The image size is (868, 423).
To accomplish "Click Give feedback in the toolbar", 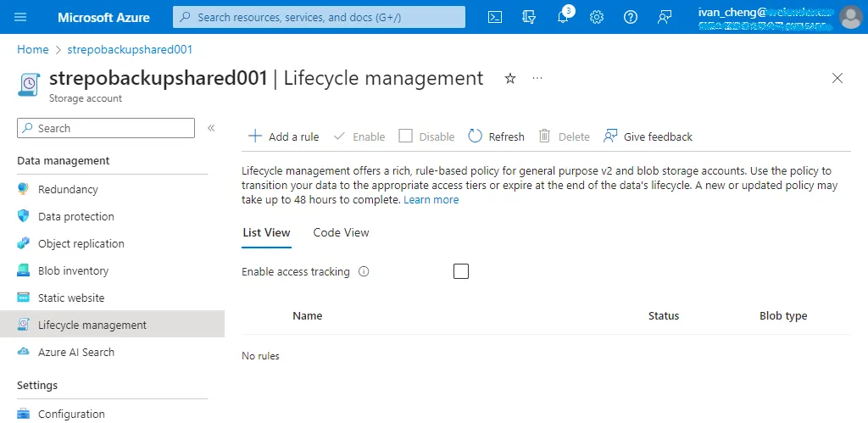I will (648, 136).
